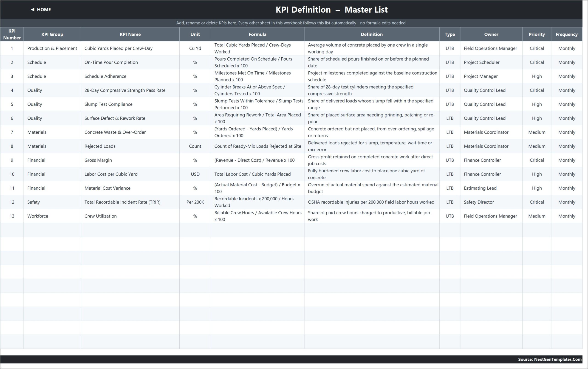Click the 'Slump Test Compliance' cell
Viewport: 588px width, 369px height.
tap(130, 104)
